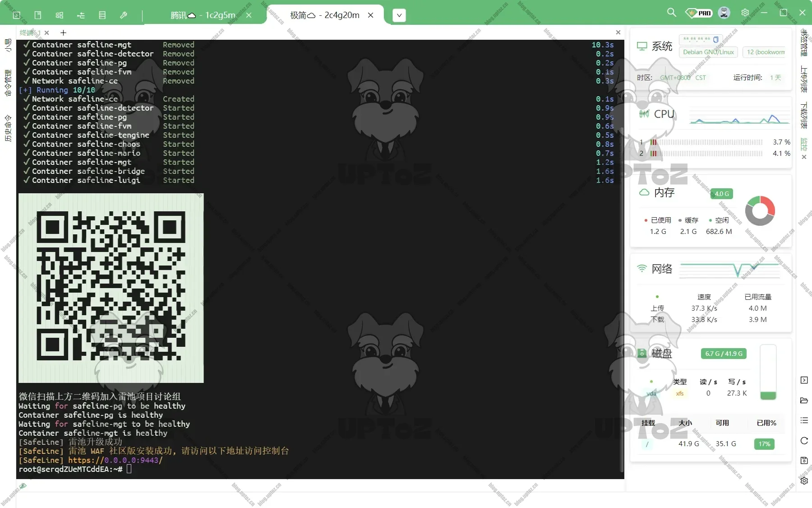Click the bookmark page icon in the top toolbar
The width and height of the screenshot is (812, 508).
tap(38, 15)
